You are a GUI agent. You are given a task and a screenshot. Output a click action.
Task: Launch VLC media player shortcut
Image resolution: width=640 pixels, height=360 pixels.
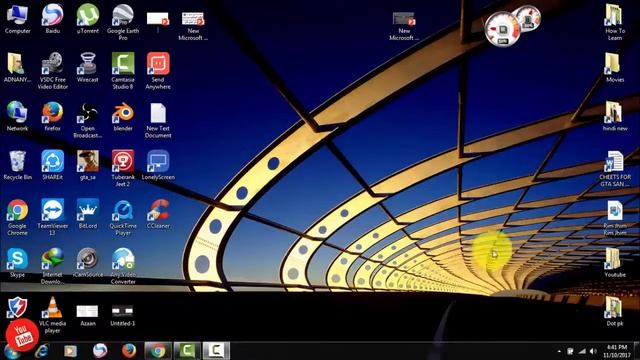click(x=53, y=315)
